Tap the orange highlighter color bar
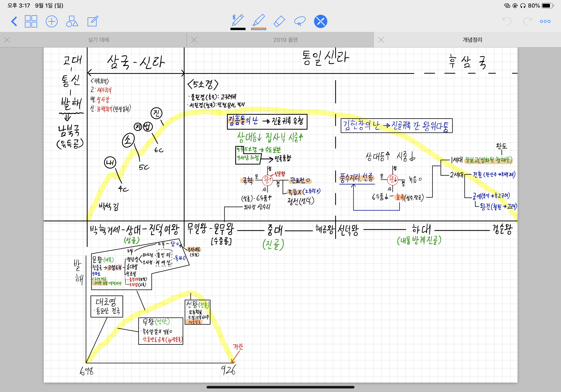Image resolution: width=561 pixels, height=392 pixels. [x=258, y=29]
